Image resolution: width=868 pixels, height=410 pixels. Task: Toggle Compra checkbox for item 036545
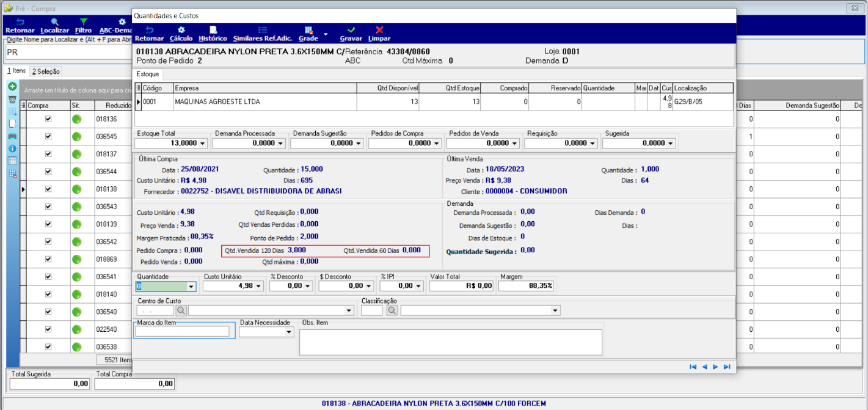(x=48, y=137)
